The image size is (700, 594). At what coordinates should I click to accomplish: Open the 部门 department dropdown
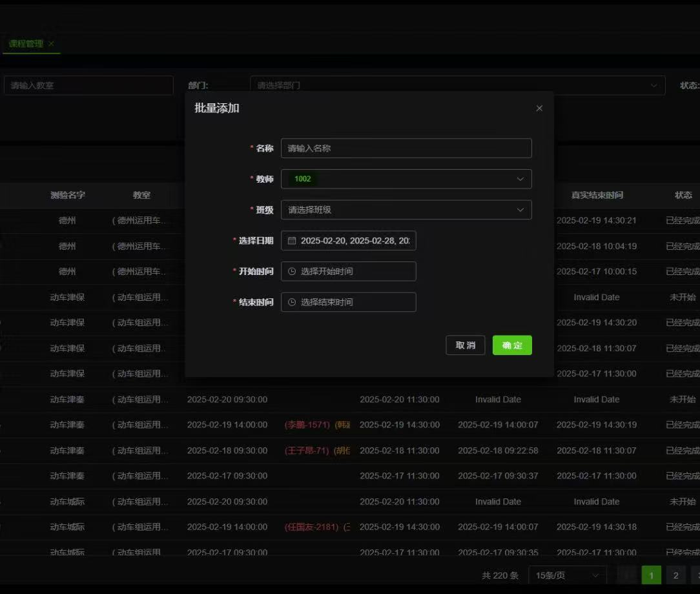(457, 85)
